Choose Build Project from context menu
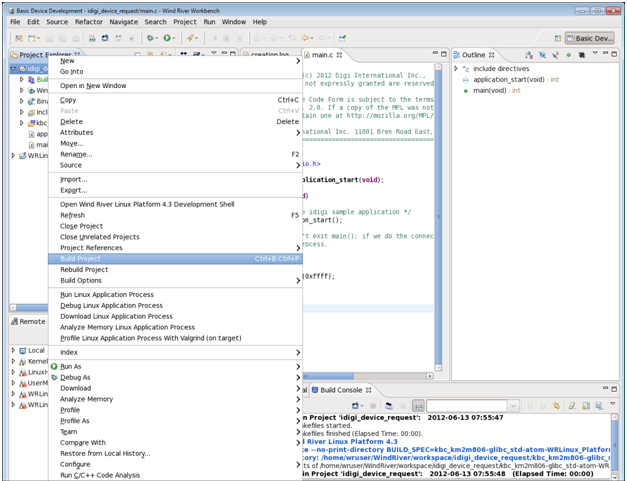627x481 pixels. (80, 259)
